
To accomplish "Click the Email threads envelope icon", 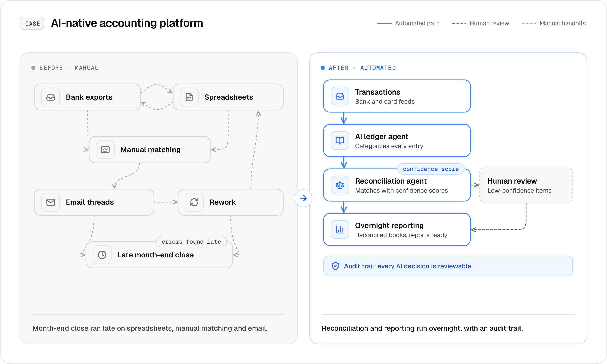I will tap(51, 202).
